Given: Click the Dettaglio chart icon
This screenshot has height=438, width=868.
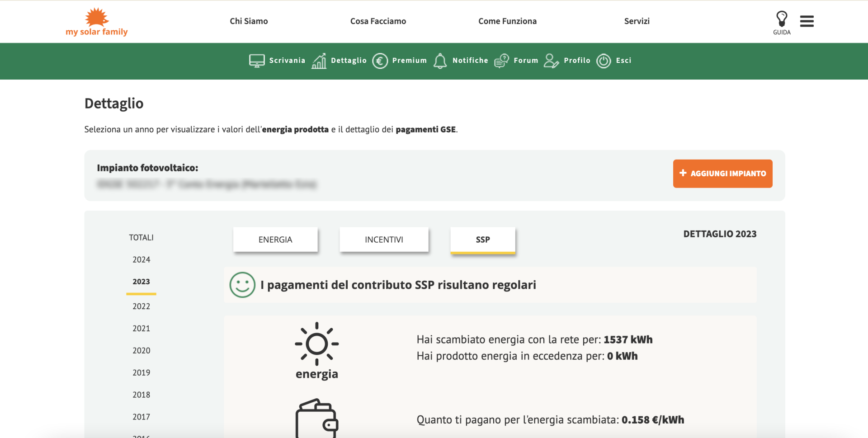Looking at the screenshot, I should (x=319, y=61).
